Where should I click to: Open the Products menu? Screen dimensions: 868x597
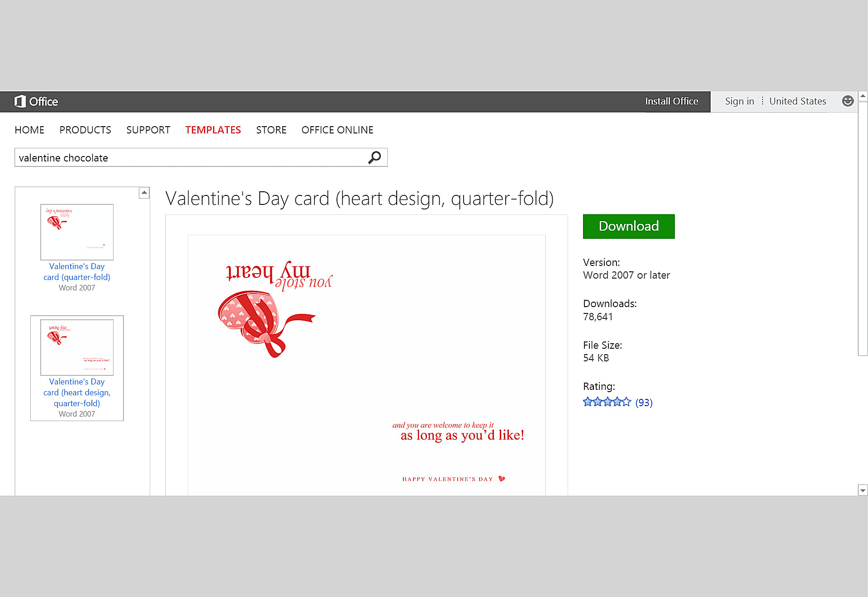pos(85,130)
